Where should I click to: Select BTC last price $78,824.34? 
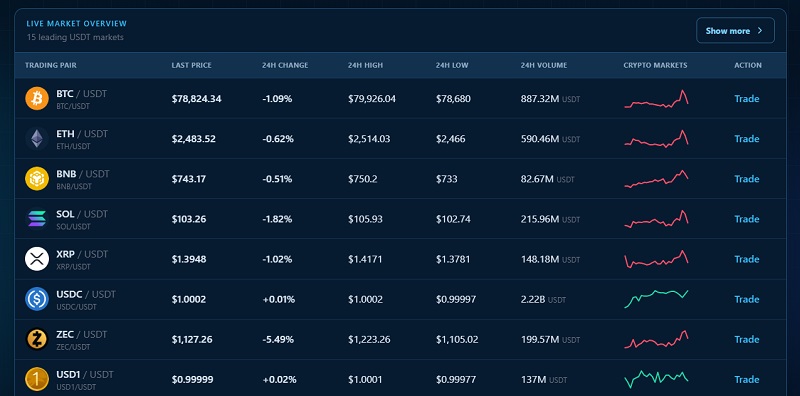coord(196,98)
